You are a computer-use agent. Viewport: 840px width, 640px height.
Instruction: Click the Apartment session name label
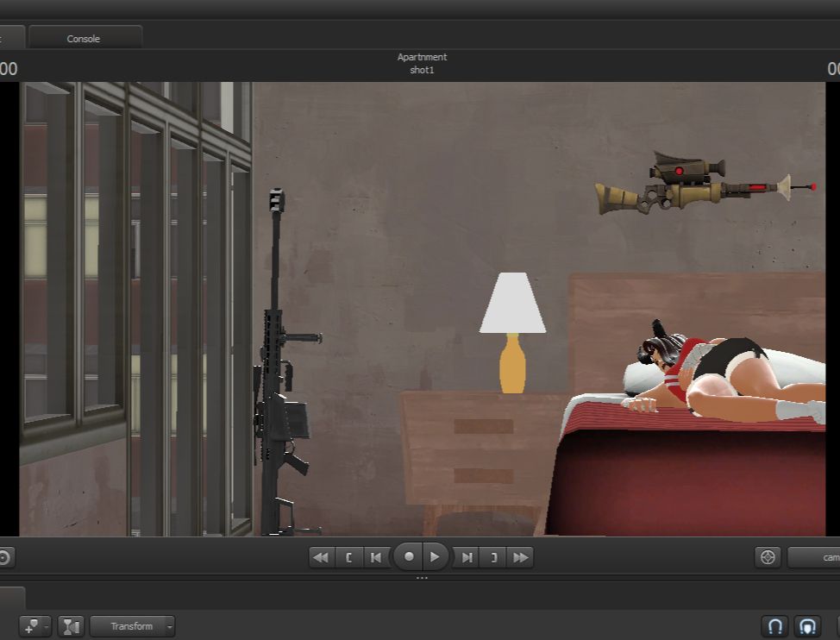pos(422,57)
